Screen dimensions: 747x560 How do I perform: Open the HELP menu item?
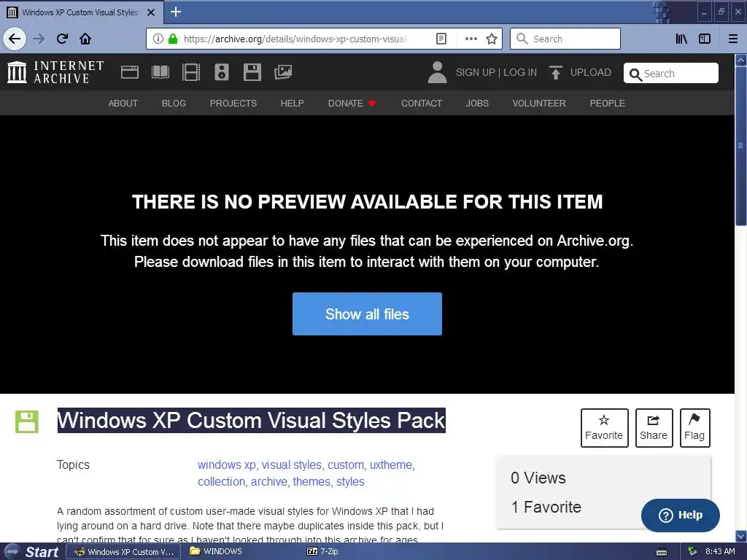tap(292, 104)
